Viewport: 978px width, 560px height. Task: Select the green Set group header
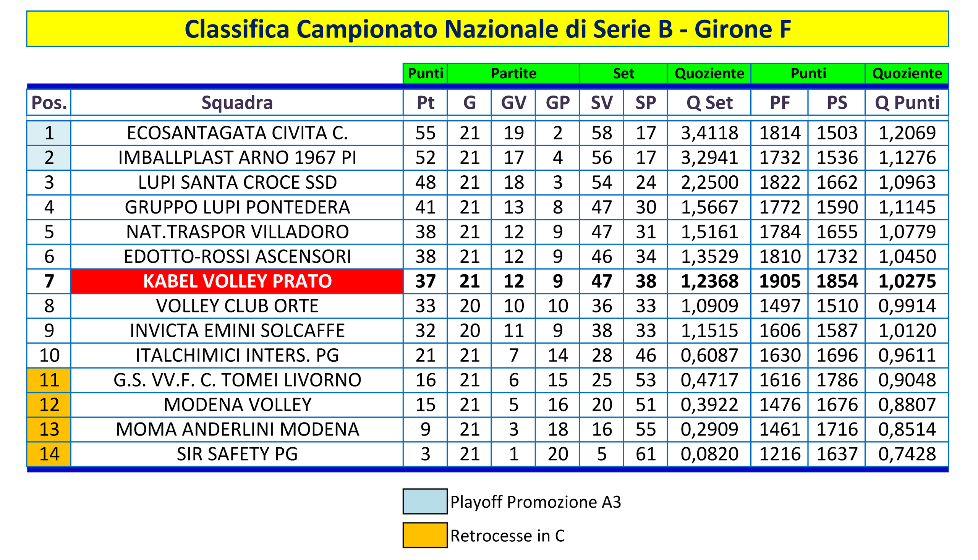tap(623, 73)
